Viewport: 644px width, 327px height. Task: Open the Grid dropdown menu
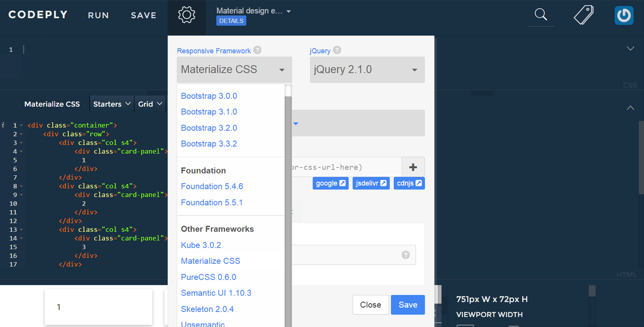click(x=150, y=104)
